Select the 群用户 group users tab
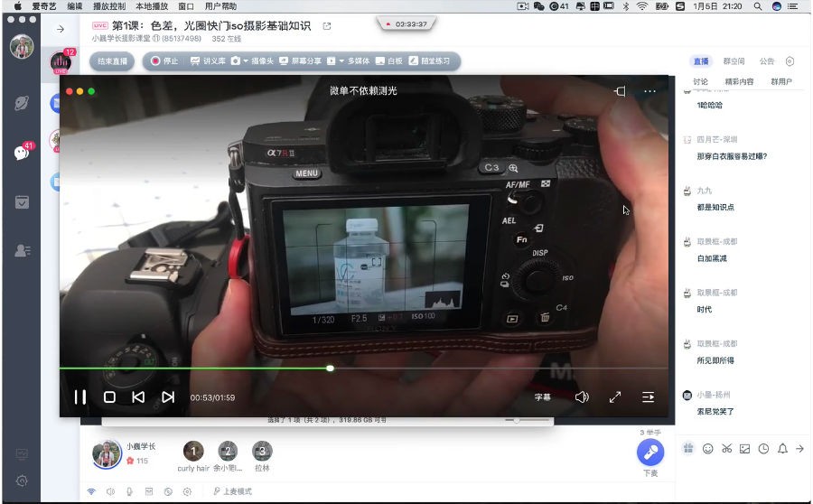 tap(781, 82)
